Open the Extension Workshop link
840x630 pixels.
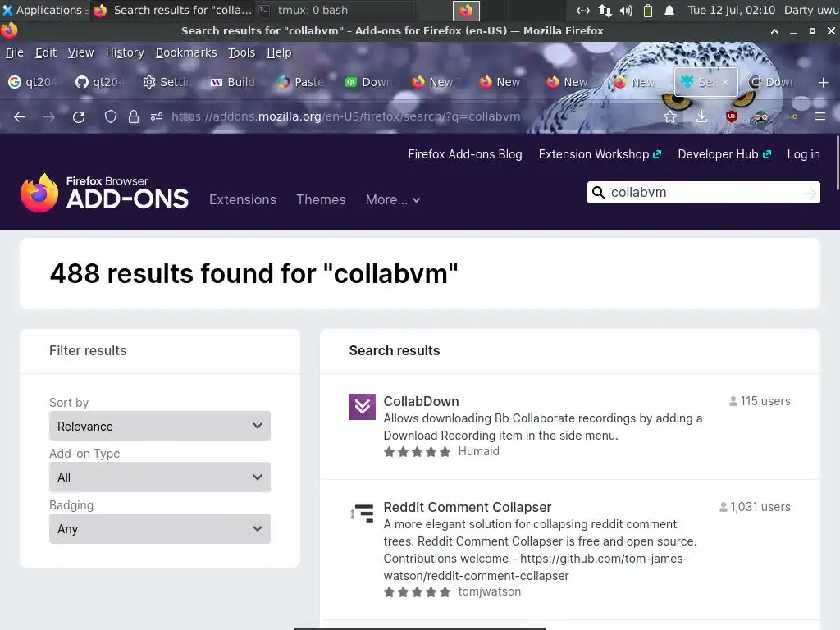tap(600, 154)
